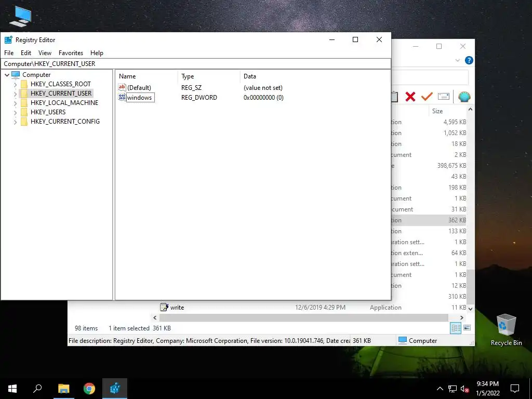Select the (Default) string value icon
Viewport: 532px width, 399px height.
click(x=122, y=87)
